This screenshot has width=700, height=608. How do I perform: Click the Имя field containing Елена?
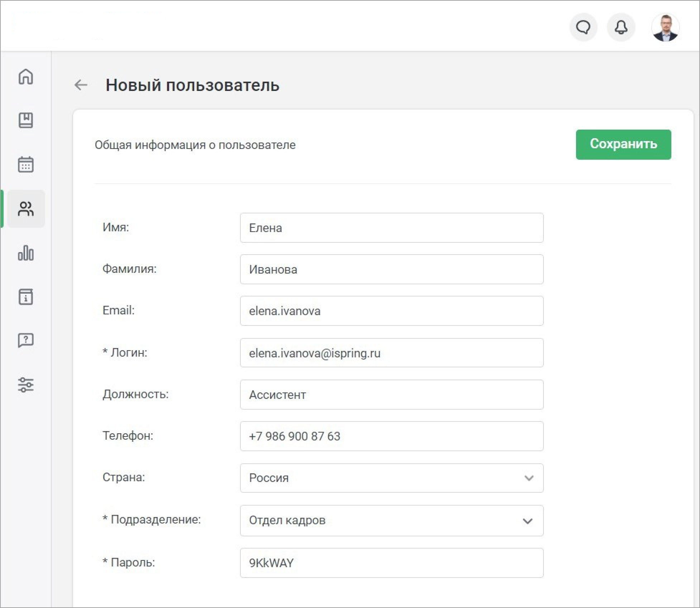point(392,228)
